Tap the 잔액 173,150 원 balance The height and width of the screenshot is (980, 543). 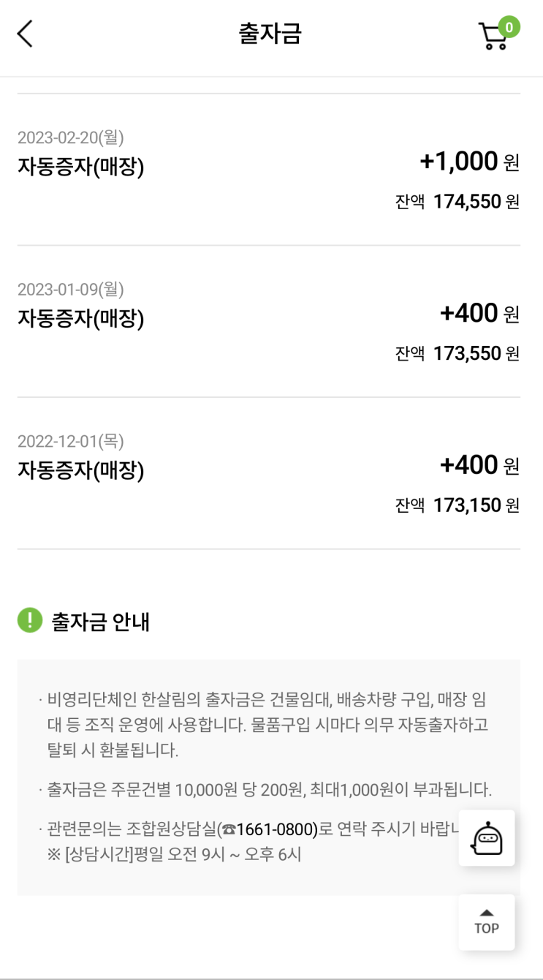[x=457, y=505]
